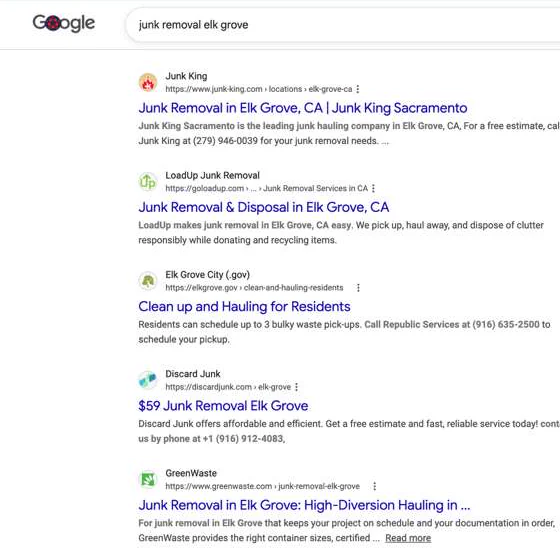The height and width of the screenshot is (560, 560).
Task: Click the GreenWaste site name
Action: pyautogui.click(x=191, y=473)
